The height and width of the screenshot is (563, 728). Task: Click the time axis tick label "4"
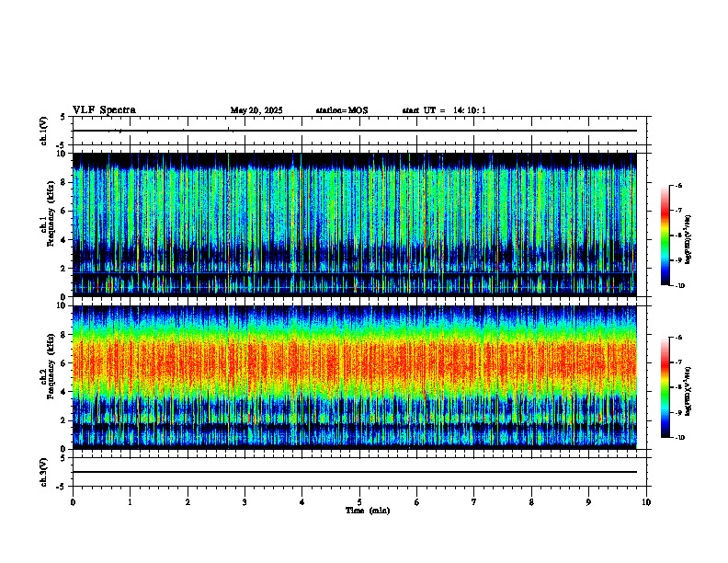302,502
